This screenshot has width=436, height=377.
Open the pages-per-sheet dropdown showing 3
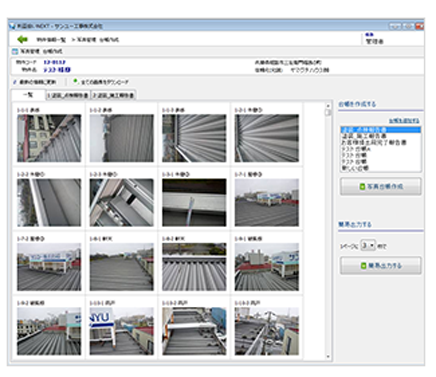(x=368, y=246)
